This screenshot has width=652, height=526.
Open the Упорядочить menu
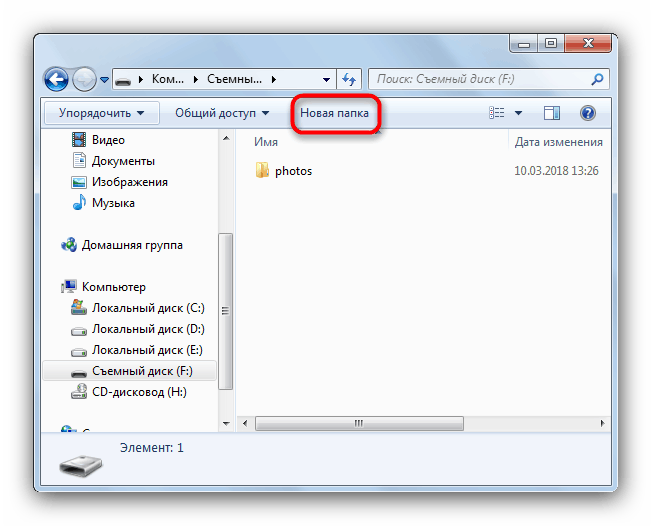coord(101,113)
